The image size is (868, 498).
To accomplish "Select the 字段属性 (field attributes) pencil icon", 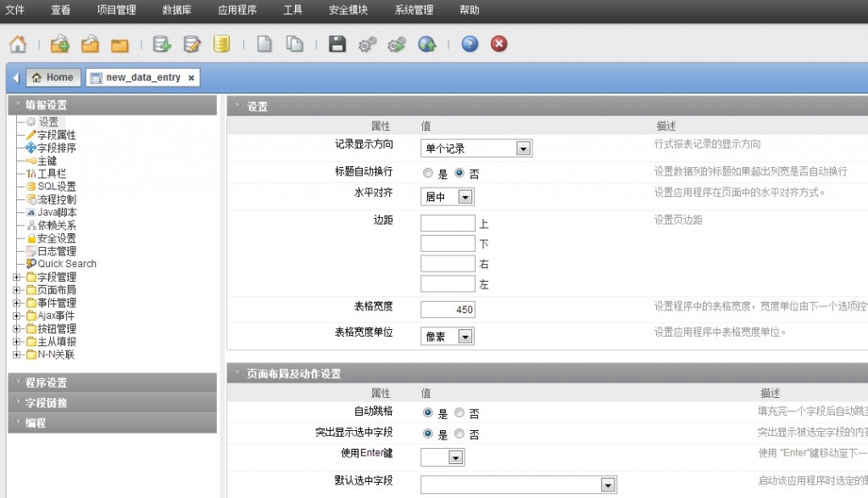I will click(30, 134).
